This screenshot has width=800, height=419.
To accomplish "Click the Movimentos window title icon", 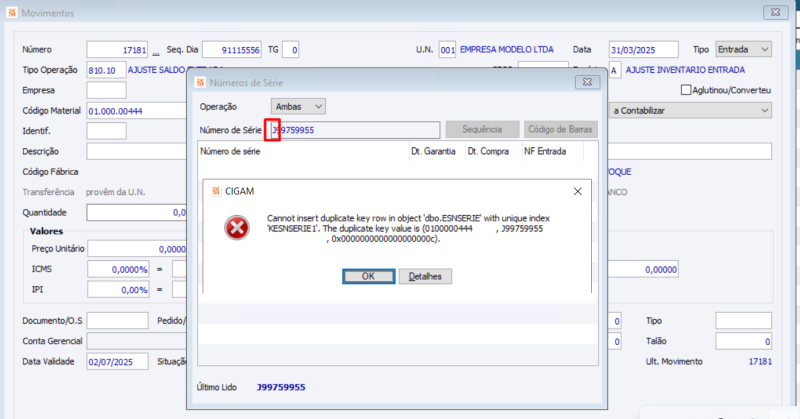I will (12, 12).
